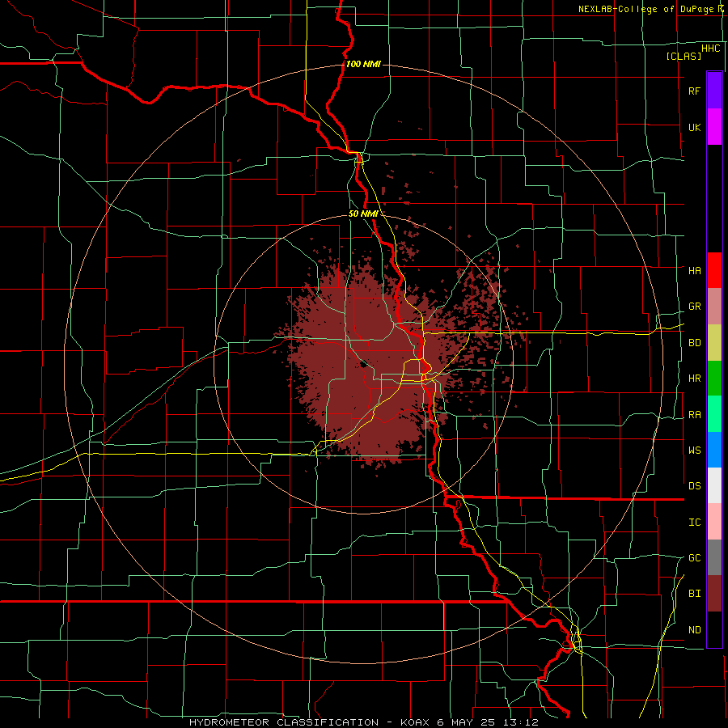Image resolution: width=728 pixels, height=728 pixels.
Task: Click the ND legend label
Action: (x=694, y=629)
